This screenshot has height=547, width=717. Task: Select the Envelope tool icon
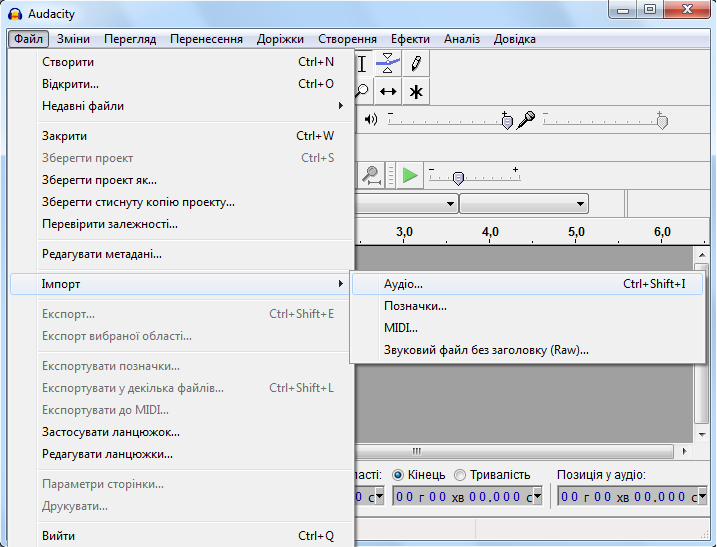(388, 63)
